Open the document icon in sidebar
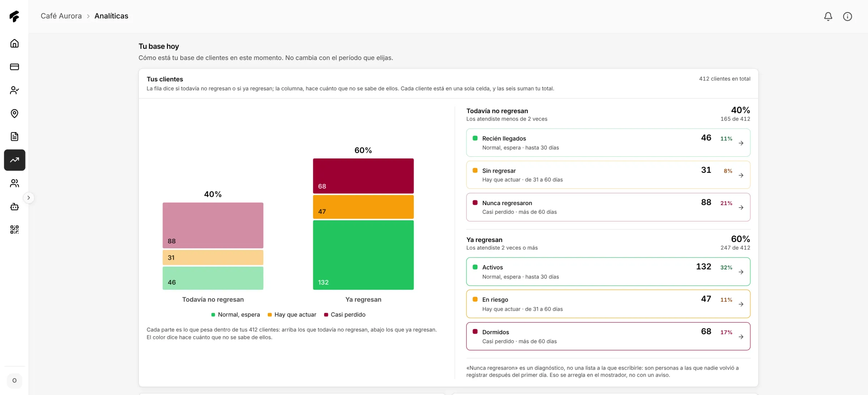The width and height of the screenshot is (868, 395). click(14, 137)
